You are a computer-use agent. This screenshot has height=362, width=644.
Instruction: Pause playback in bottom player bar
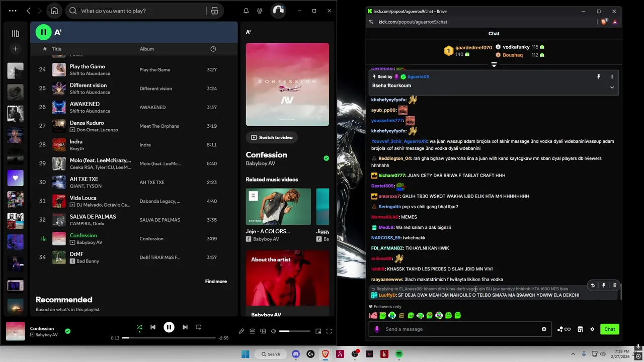[169, 327]
